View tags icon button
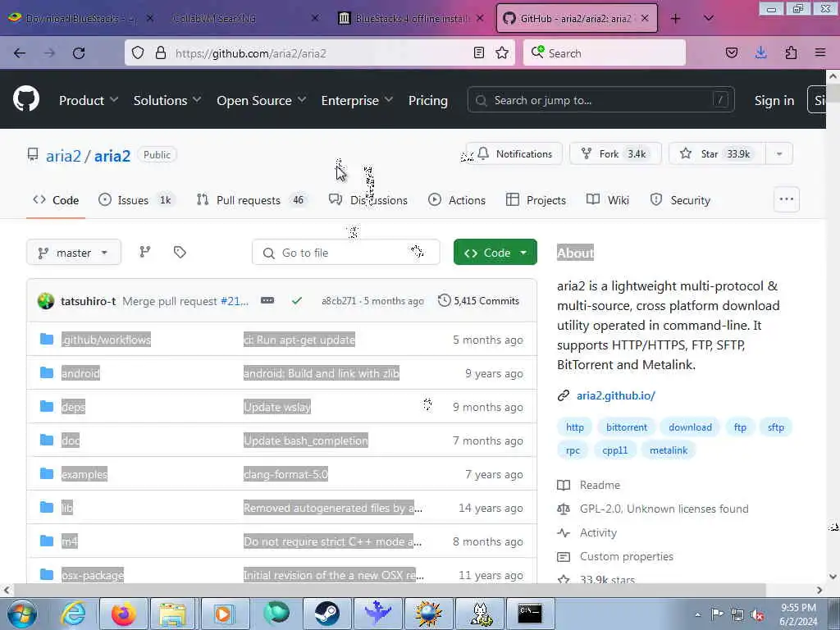 tap(180, 252)
